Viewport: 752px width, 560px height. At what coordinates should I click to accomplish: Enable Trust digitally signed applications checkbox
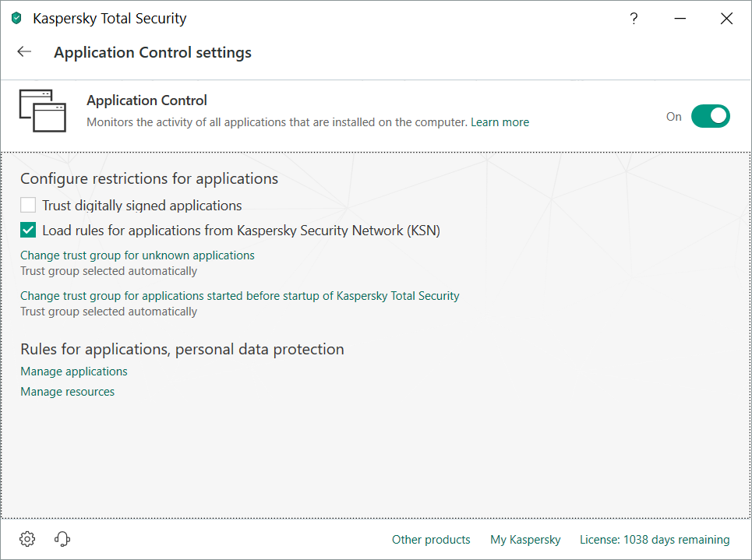pyautogui.click(x=29, y=206)
